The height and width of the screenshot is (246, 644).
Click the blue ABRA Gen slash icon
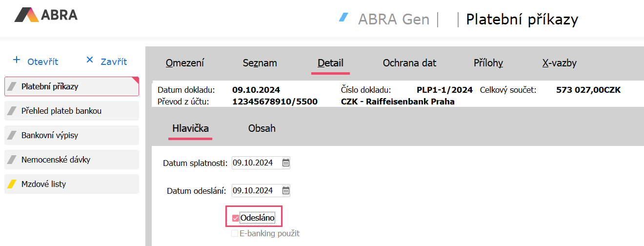point(344,18)
